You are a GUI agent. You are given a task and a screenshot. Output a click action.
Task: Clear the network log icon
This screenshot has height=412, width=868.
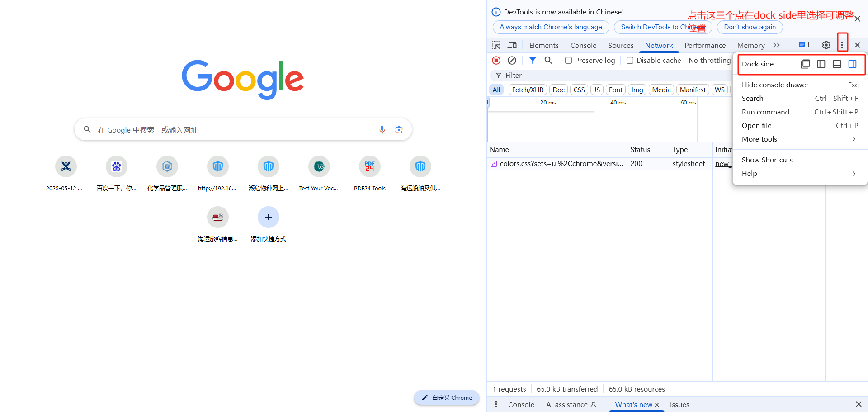click(512, 60)
